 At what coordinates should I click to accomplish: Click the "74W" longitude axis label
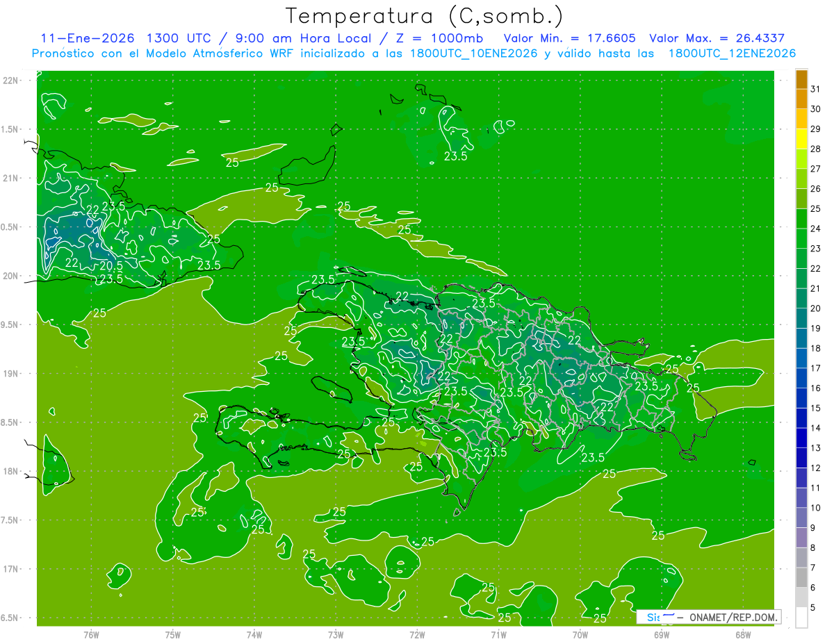[254, 635]
